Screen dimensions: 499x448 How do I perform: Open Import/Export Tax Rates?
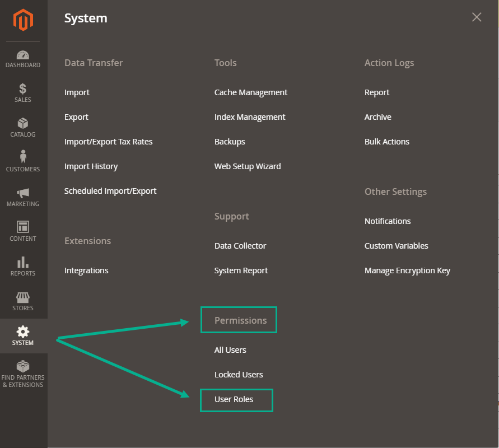coord(108,142)
